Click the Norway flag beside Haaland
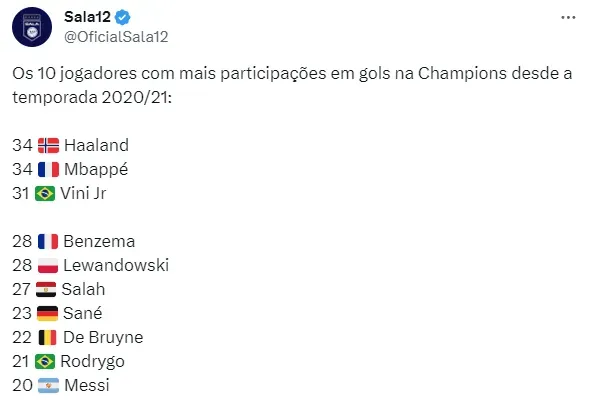Screen dimensions: 594x405 click(48, 145)
